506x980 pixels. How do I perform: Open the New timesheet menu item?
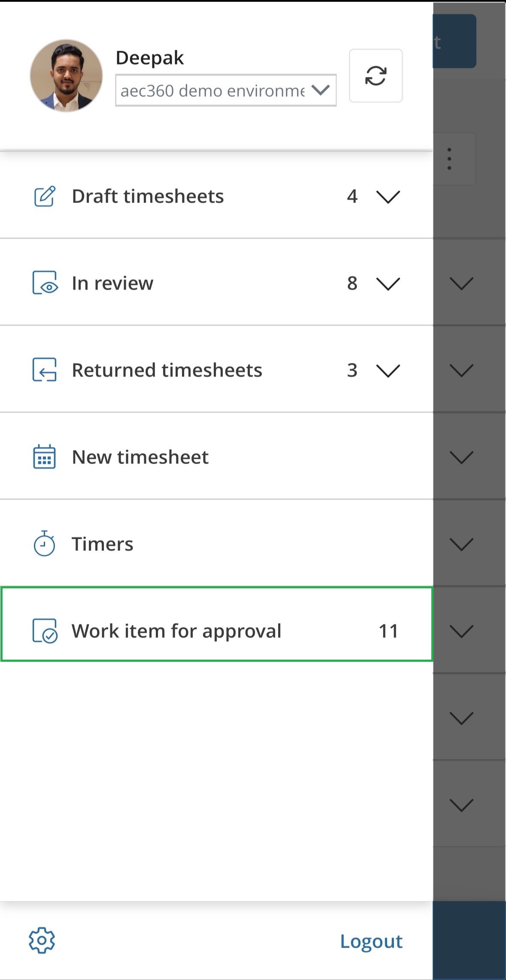140,457
